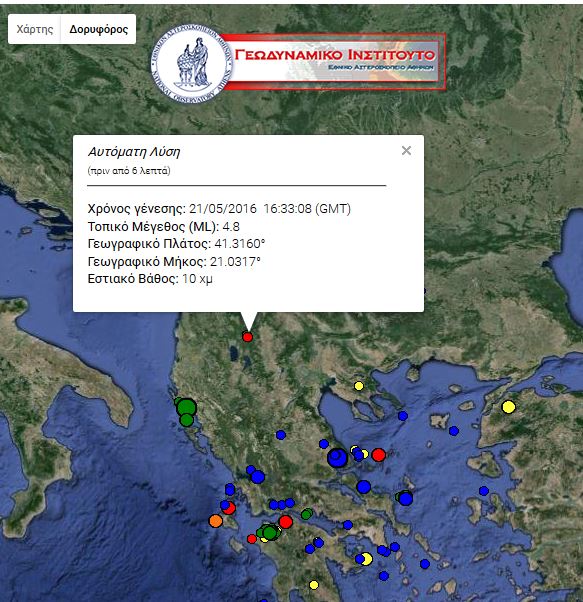Open the Γεωδυναμικό Ινστιτούτο banner
Viewport: 583px width, 602px height.
[335, 62]
